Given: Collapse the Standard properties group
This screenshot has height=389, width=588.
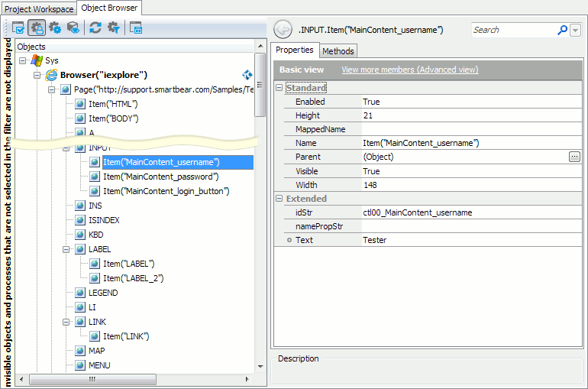Looking at the screenshot, I should (279, 87).
